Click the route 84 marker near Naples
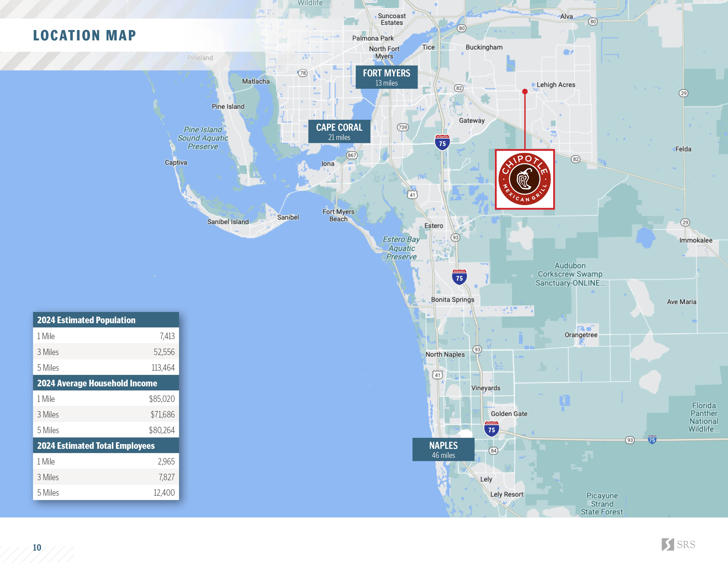Screen dimensions: 728x563 click(494, 451)
